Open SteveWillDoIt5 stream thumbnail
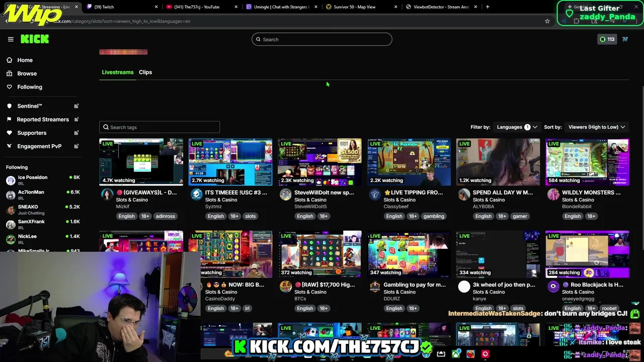644x362 pixels. [x=319, y=162]
